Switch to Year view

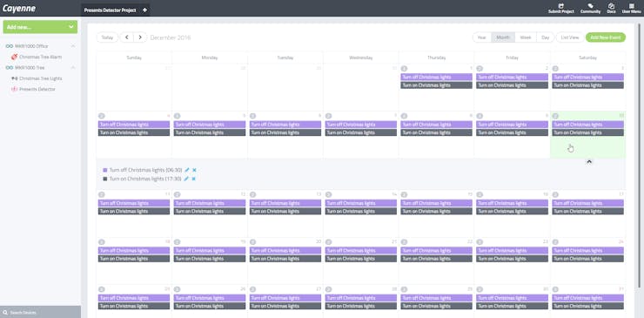[482, 37]
